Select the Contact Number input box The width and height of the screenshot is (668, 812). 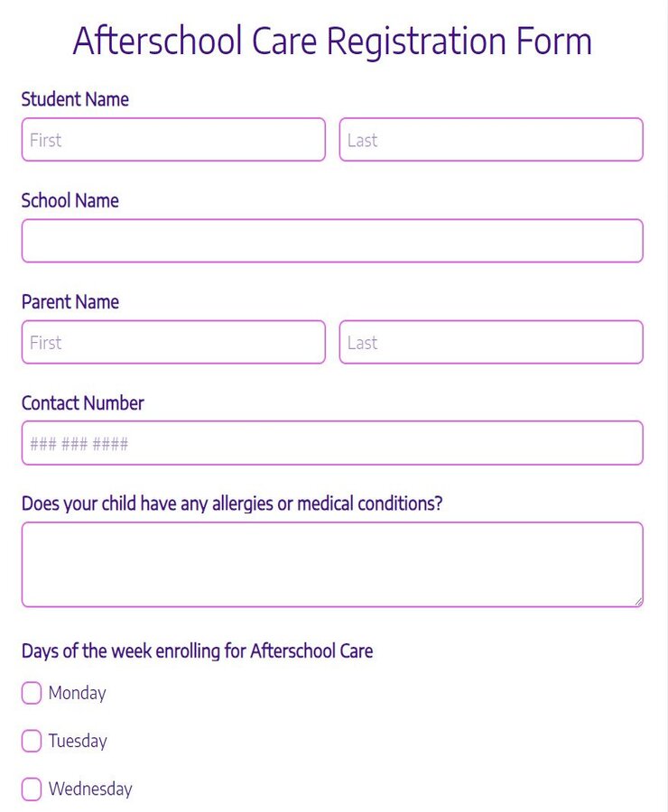332,444
